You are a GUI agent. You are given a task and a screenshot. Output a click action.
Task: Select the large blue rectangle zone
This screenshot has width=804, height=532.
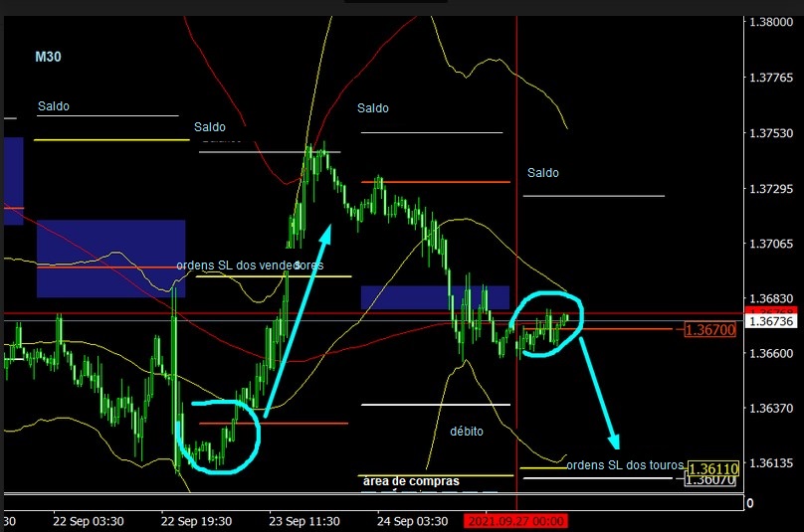pos(110,258)
